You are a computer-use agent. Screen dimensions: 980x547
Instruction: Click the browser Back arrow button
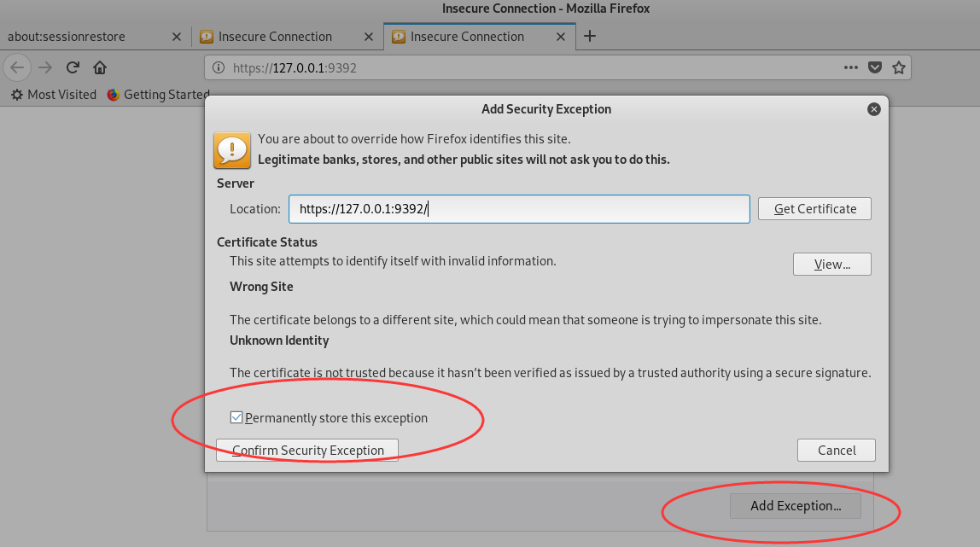(x=17, y=67)
